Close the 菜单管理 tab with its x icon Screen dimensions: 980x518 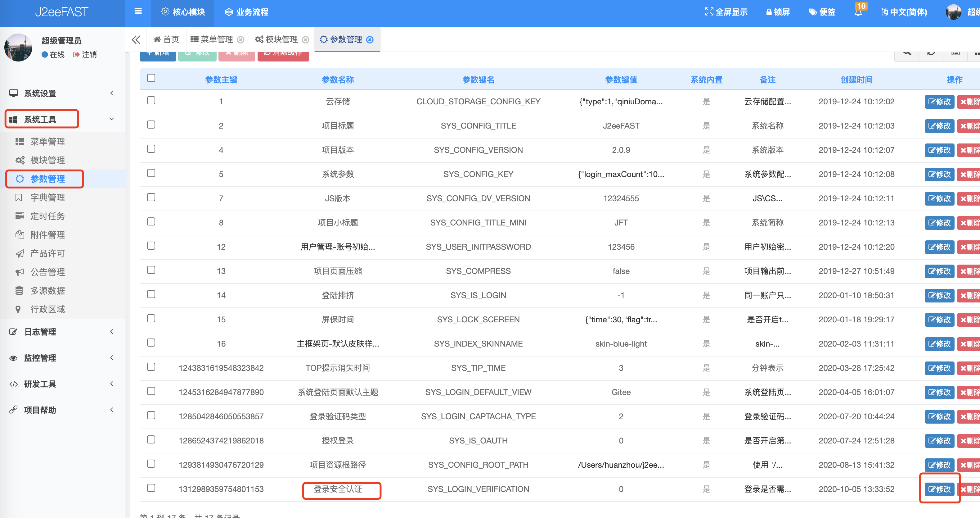coord(241,39)
